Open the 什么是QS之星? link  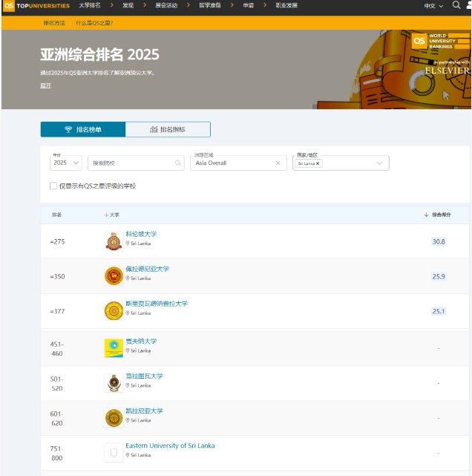(94, 23)
